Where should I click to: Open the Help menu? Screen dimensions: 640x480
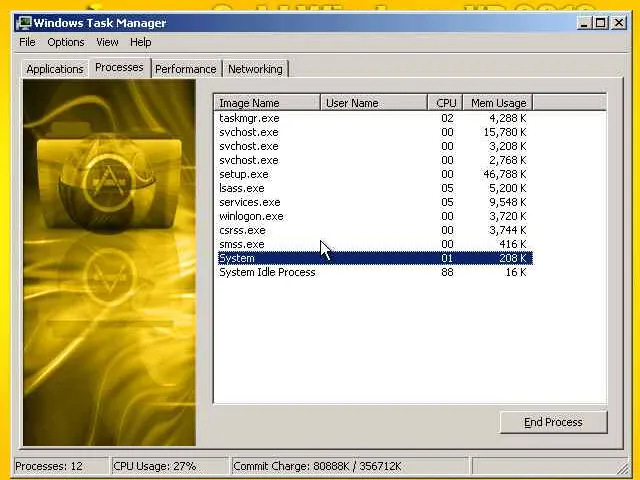coord(141,42)
